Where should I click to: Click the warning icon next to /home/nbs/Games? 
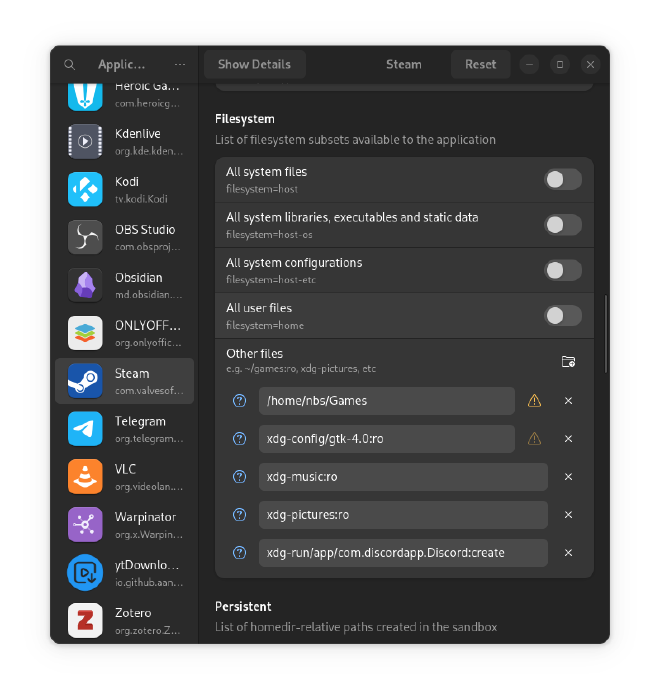point(534,401)
